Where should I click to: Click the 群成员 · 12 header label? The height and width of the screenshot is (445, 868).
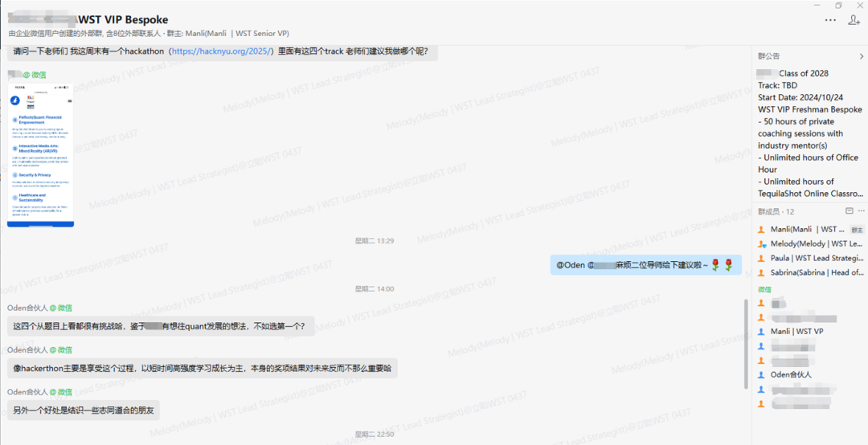click(x=776, y=211)
